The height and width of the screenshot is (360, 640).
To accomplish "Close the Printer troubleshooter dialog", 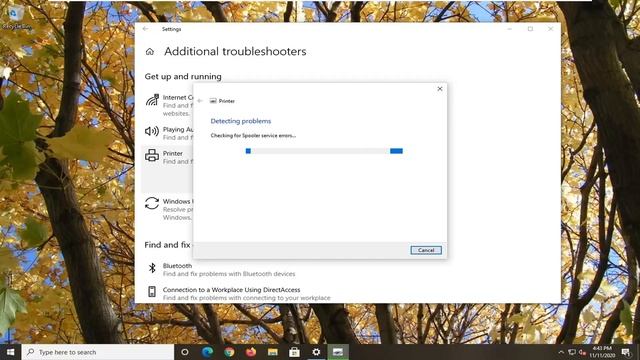I will (440, 89).
